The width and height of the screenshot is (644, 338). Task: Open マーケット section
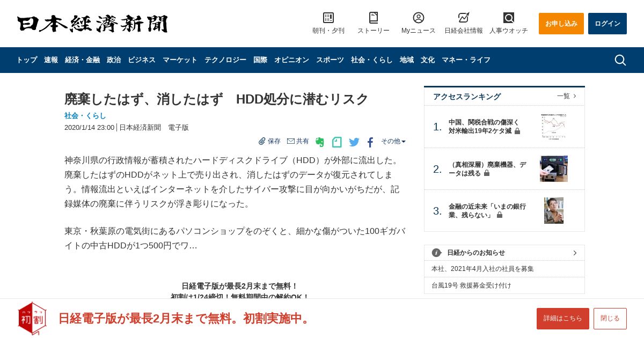(180, 60)
